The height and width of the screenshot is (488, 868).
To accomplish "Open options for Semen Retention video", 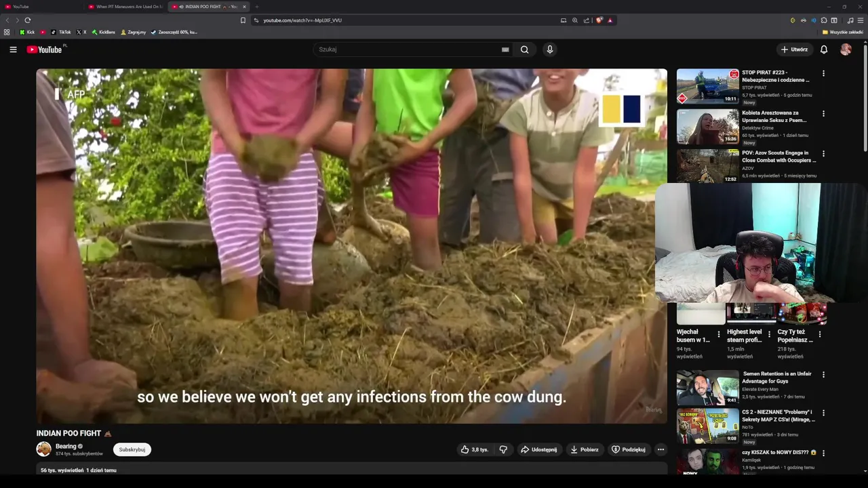I will [824, 374].
